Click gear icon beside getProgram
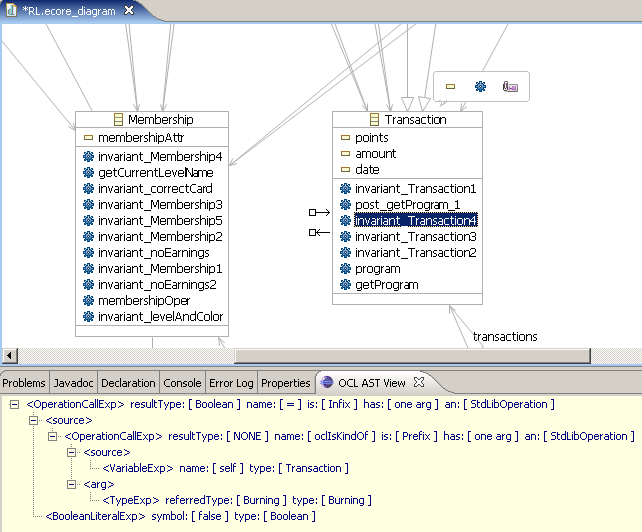This screenshot has width=642, height=532. [x=346, y=285]
